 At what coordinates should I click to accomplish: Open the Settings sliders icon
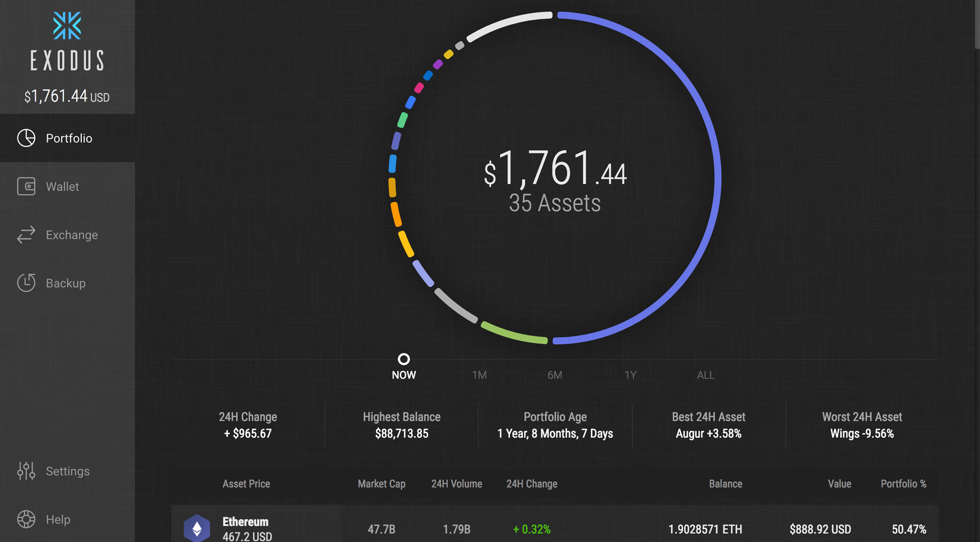[26, 471]
